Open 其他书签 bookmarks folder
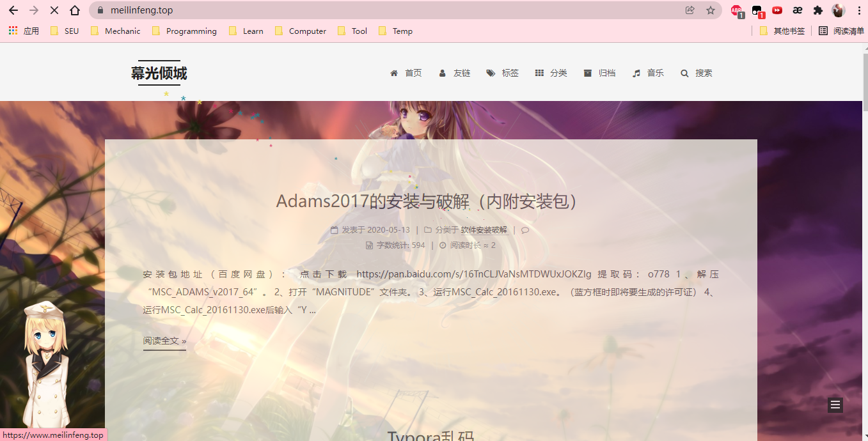Screen dimensions: 868x441 coord(782,31)
